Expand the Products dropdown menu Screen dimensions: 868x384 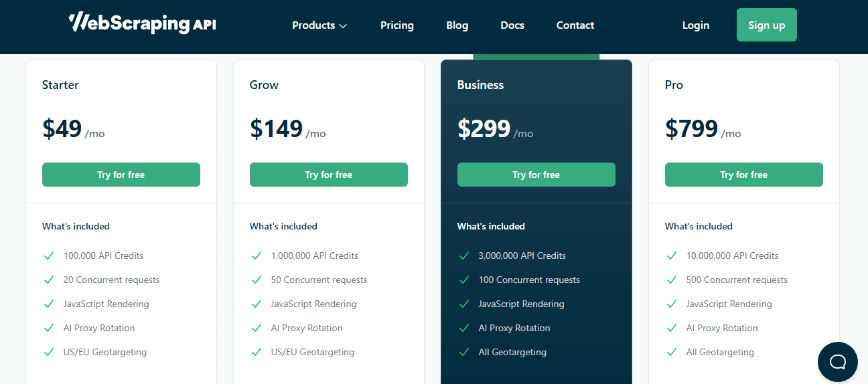click(319, 25)
